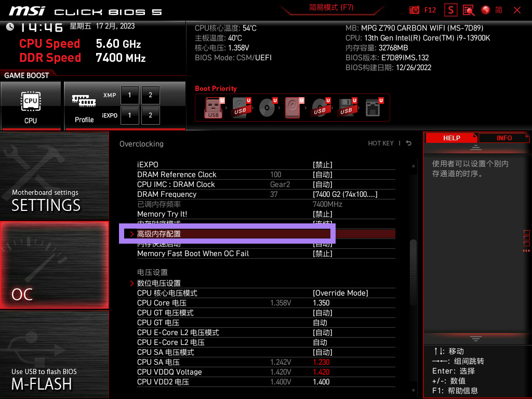Click the 电压设置 section heading
The height and width of the screenshot is (399, 532).
[x=152, y=272]
